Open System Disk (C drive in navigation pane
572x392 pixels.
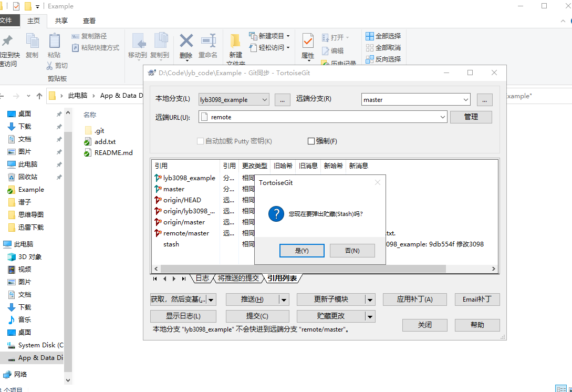35,345
